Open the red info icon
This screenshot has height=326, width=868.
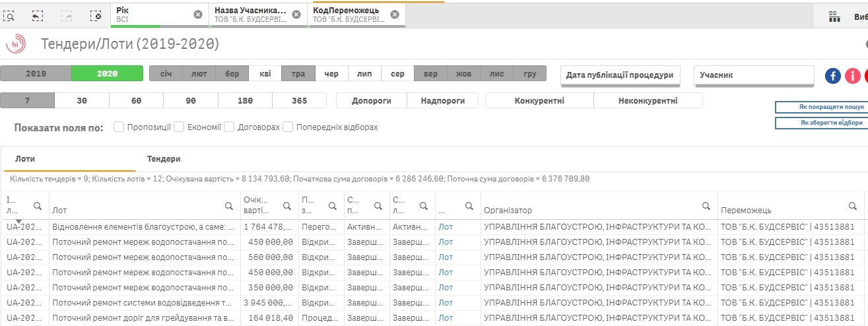853,76
